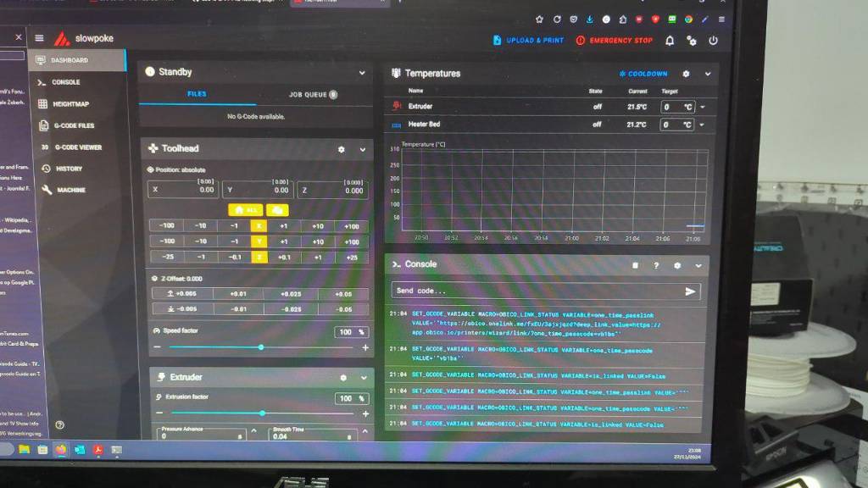This screenshot has height=488, width=868.
Task: Clear the console using the trash icon
Action: 635,265
